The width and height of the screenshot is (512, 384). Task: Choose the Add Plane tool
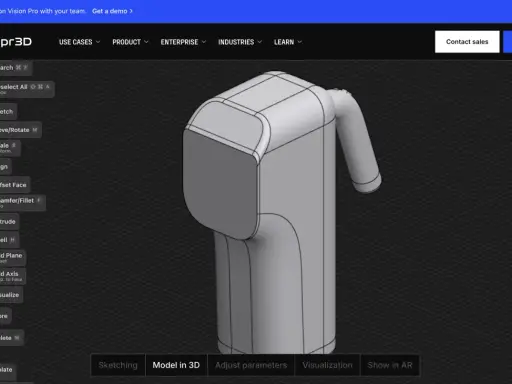(x=13, y=257)
